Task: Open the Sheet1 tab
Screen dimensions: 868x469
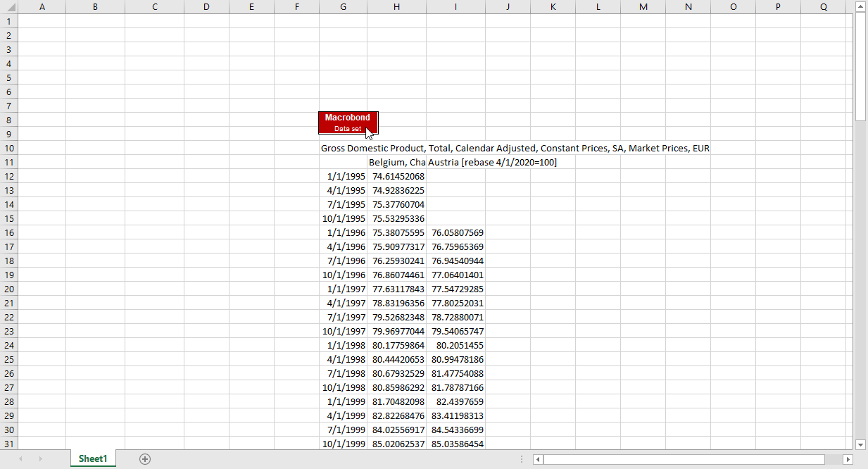Action: point(93,459)
